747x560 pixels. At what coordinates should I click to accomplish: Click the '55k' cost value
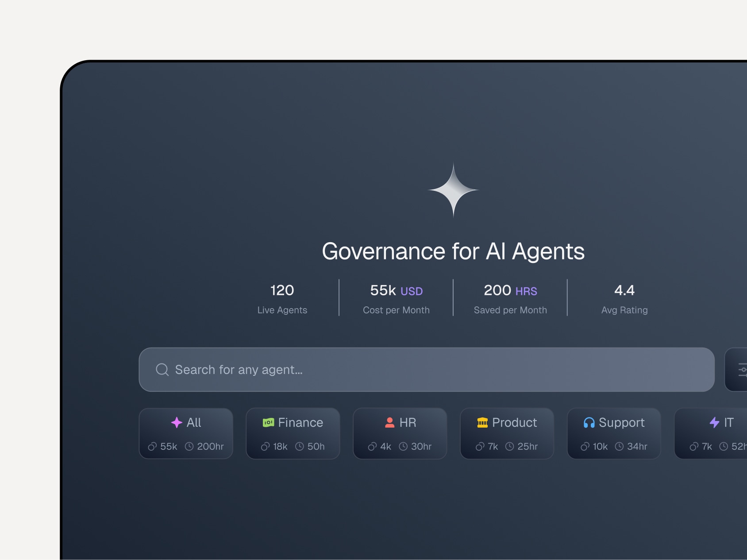point(383,290)
